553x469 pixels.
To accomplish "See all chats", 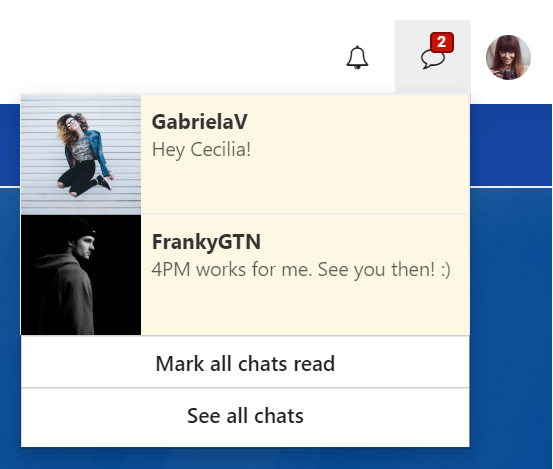I will 245,416.
